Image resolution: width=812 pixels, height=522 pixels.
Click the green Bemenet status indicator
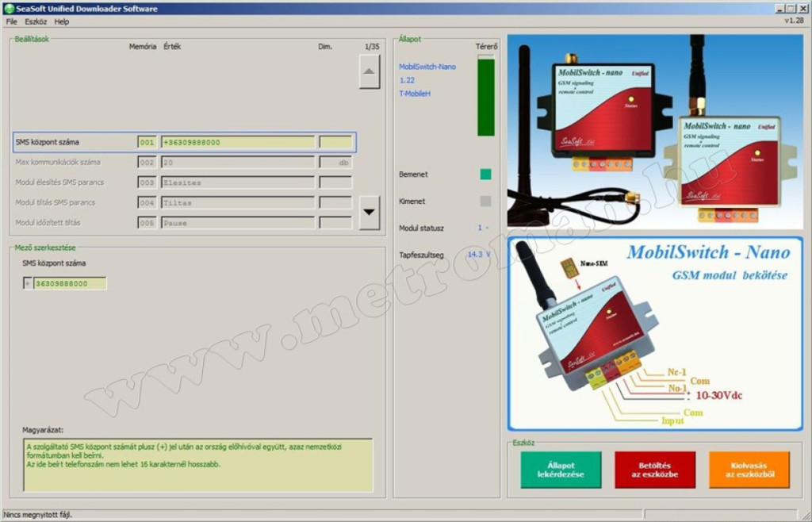tap(485, 174)
